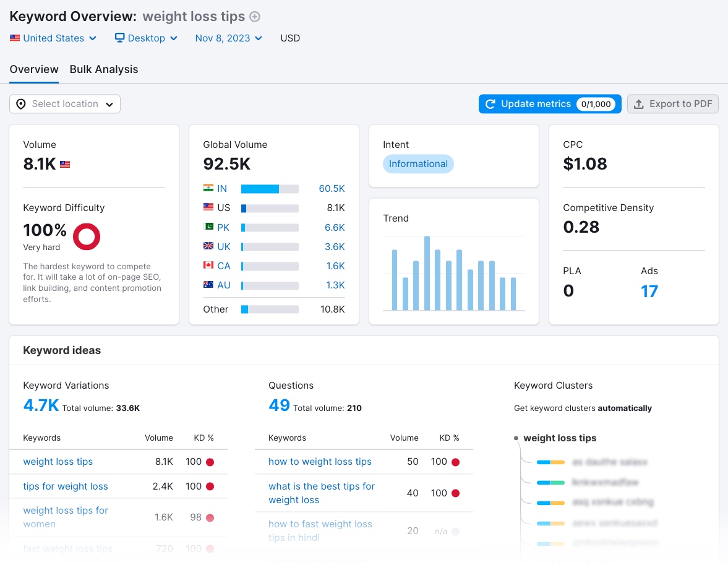This screenshot has width=728, height=562.
Task: Click the US flag icon before United States
Action: coord(15,38)
